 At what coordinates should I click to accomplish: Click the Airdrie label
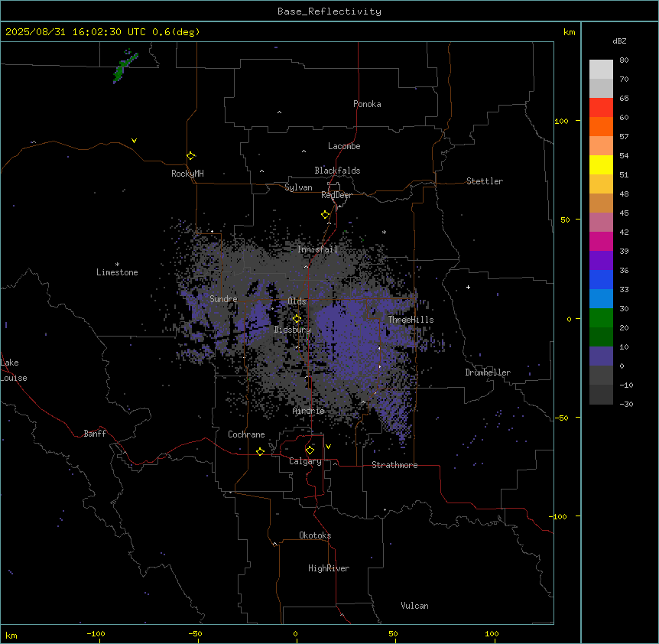click(x=309, y=411)
